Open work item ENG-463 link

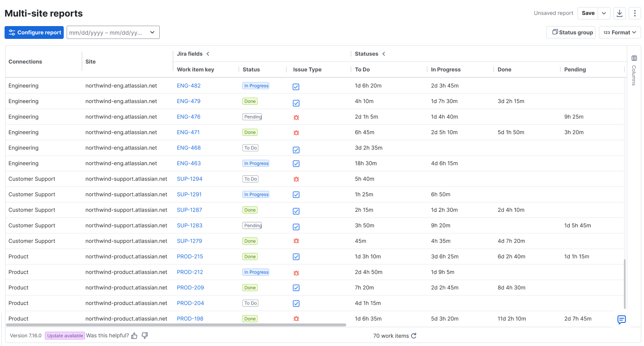tap(189, 163)
